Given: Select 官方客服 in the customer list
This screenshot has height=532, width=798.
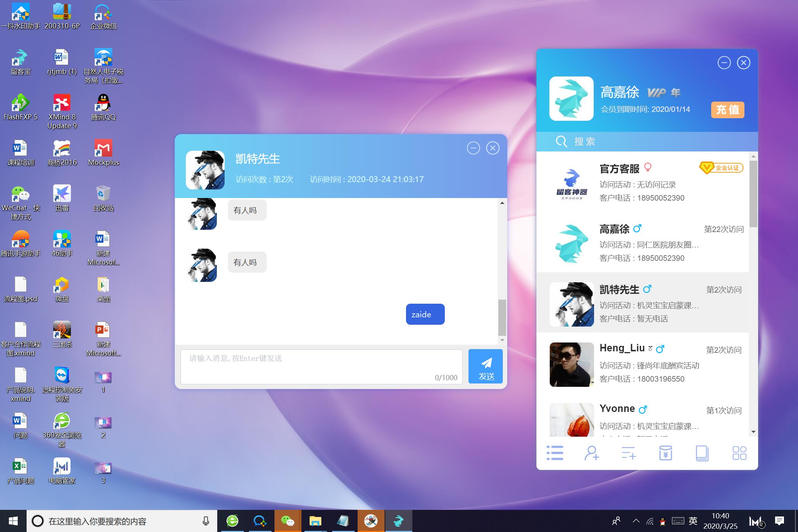Looking at the screenshot, I should pos(642,183).
